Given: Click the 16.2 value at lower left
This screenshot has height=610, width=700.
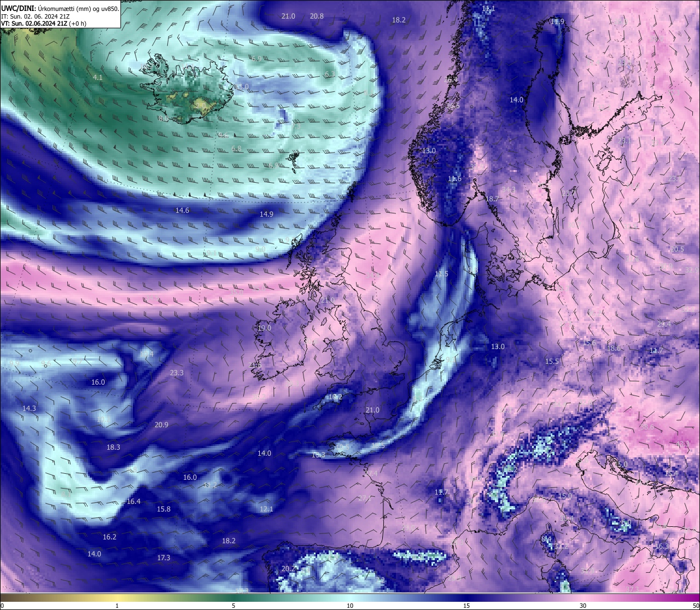Looking at the screenshot, I should 109,537.
